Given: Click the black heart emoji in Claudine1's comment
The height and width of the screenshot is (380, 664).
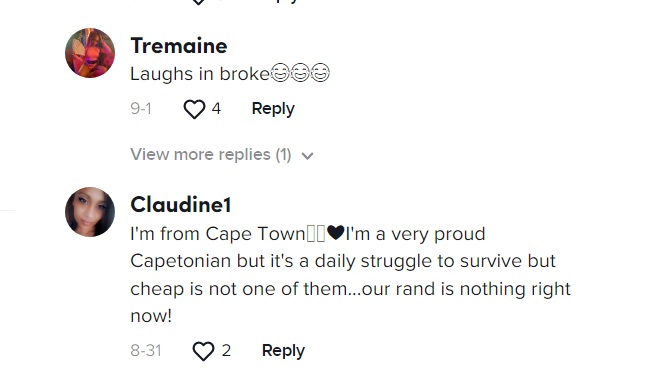Looking at the screenshot, I should pyautogui.click(x=336, y=233).
